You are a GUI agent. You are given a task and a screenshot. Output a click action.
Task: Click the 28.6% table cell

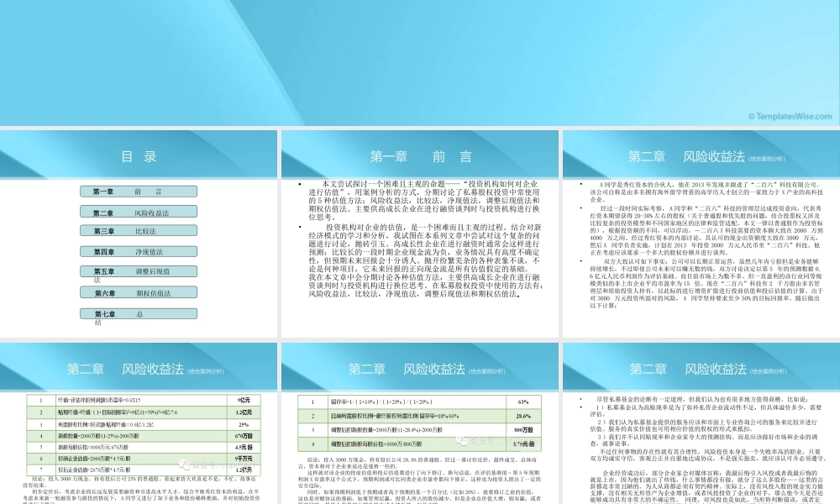523,416
